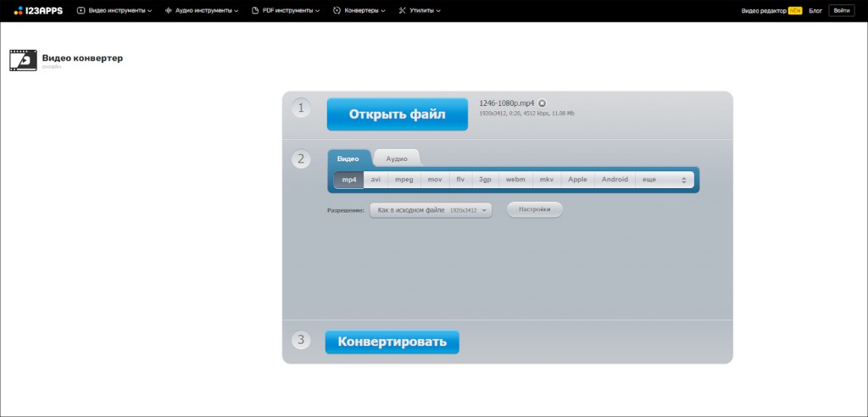
Task: Select the Android format preset
Action: point(615,180)
